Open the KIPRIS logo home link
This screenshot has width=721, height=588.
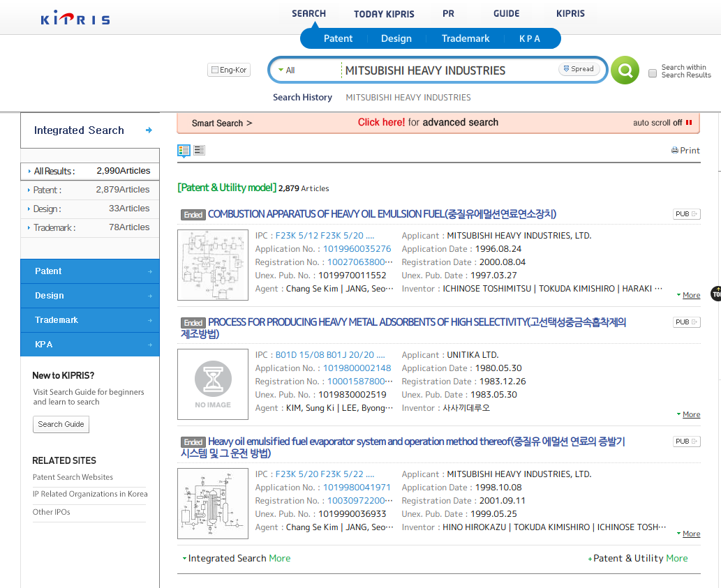[x=75, y=18]
